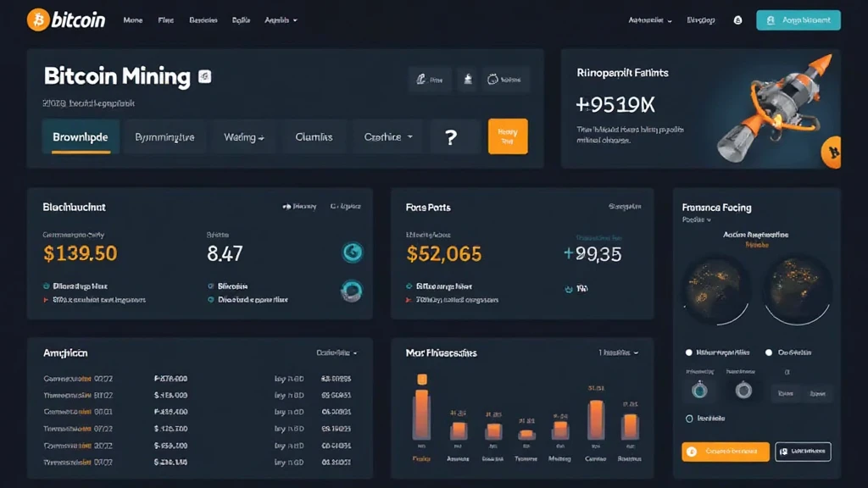
Task: Click the right globe in Fronance Facing panel
Action: 797,291
